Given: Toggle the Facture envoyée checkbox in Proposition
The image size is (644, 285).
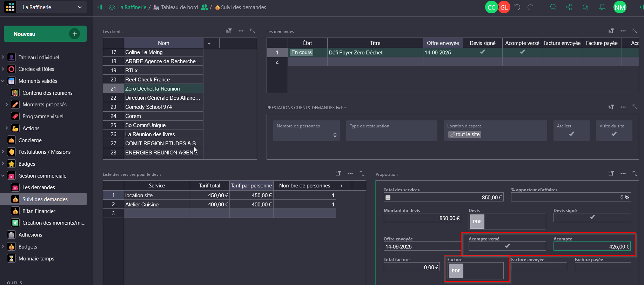Looking at the screenshot, I should point(539,267).
